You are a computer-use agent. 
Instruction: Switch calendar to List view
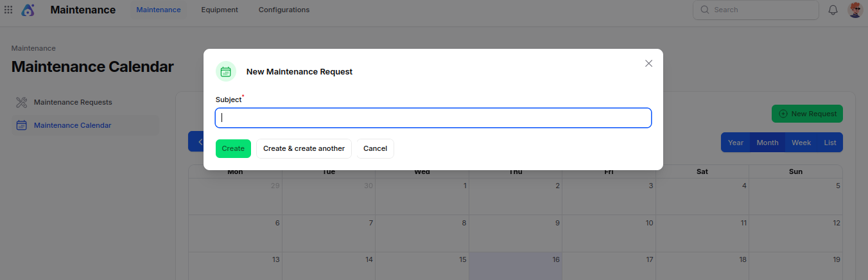[830, 143]
